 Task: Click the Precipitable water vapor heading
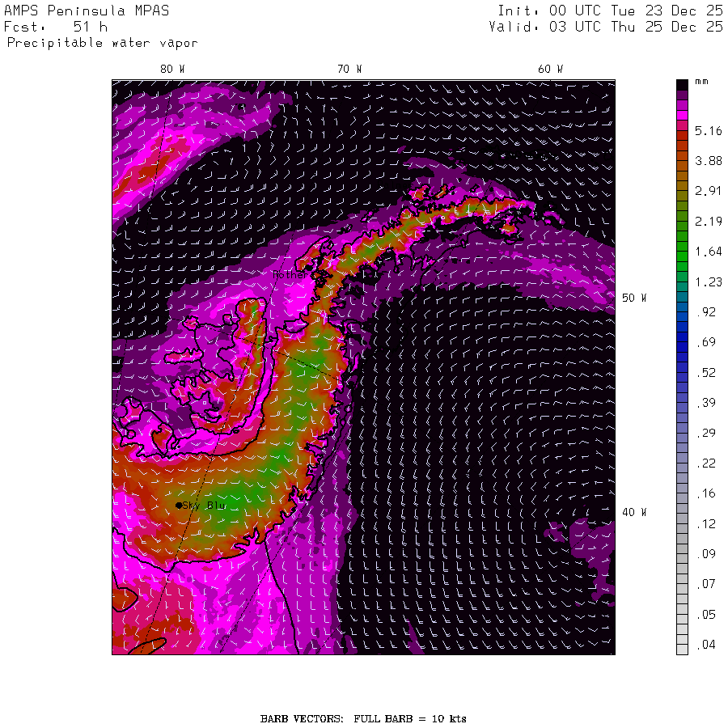pos(102,43)
